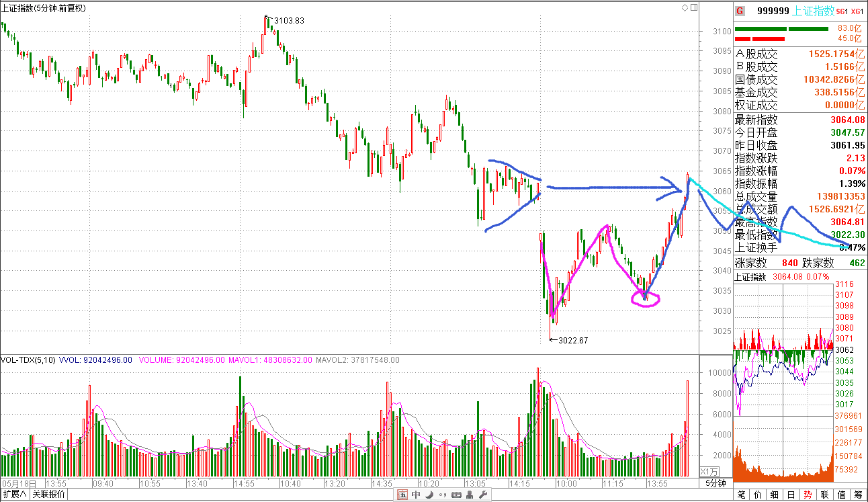This screenshot has width=868, height=502.
Task: Open the 5分钟 period selector
Action: (x=715, y=483)
